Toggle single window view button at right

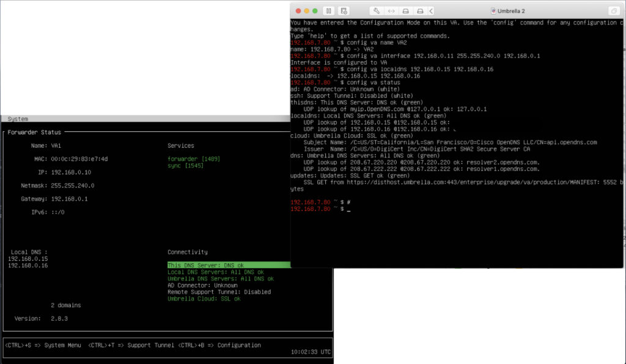click(614, 11)
